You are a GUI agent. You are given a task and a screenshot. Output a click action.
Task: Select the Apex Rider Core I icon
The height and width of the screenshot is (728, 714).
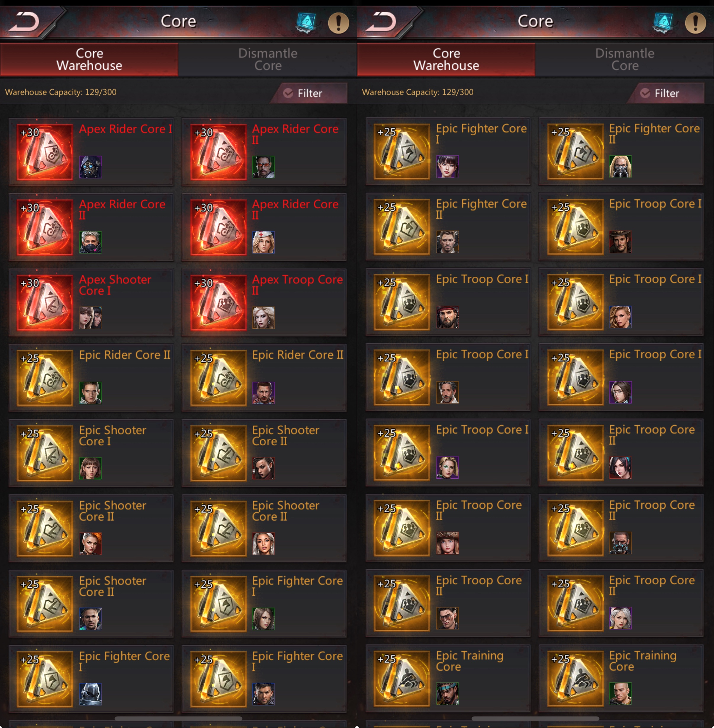(45, 152)
